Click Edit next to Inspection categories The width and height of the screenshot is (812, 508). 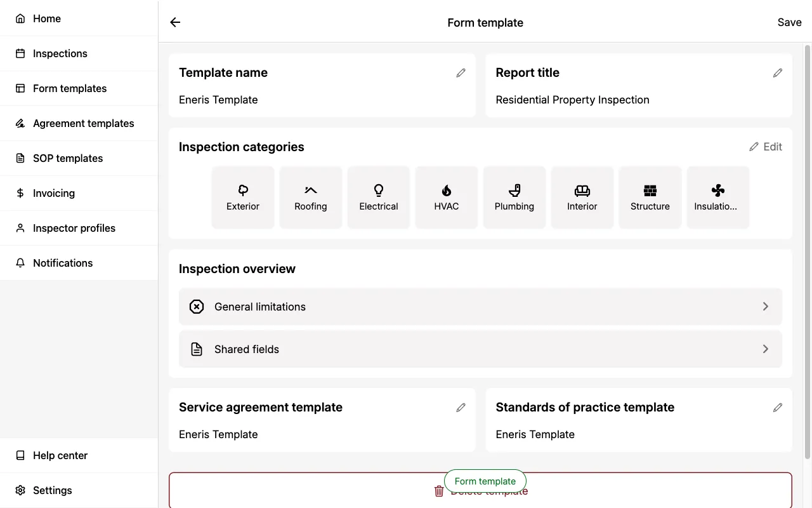click(x=766, y=147)
